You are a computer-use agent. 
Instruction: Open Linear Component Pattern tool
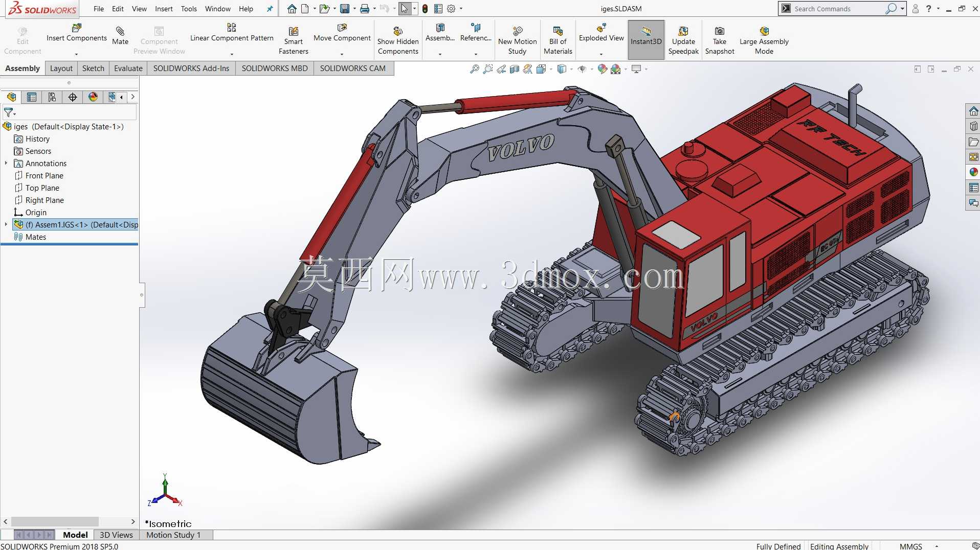coord(232,33)
